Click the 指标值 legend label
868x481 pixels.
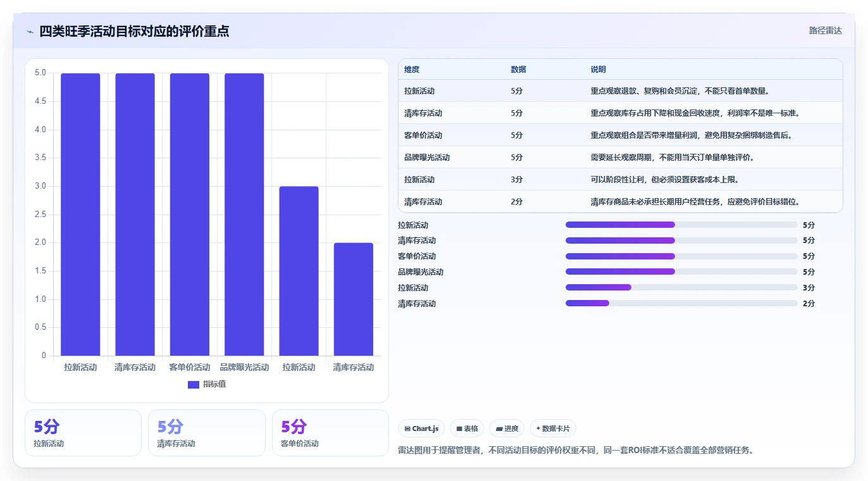[214, 384]
